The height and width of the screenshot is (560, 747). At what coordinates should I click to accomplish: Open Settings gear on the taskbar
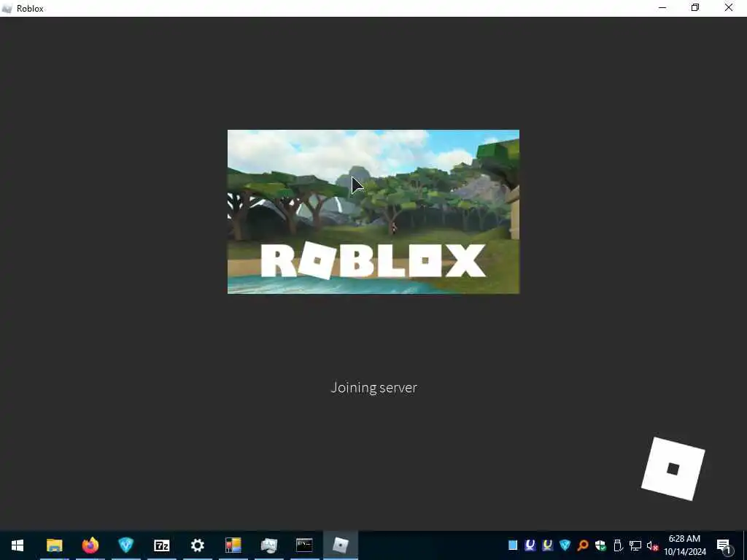point(197,545)
